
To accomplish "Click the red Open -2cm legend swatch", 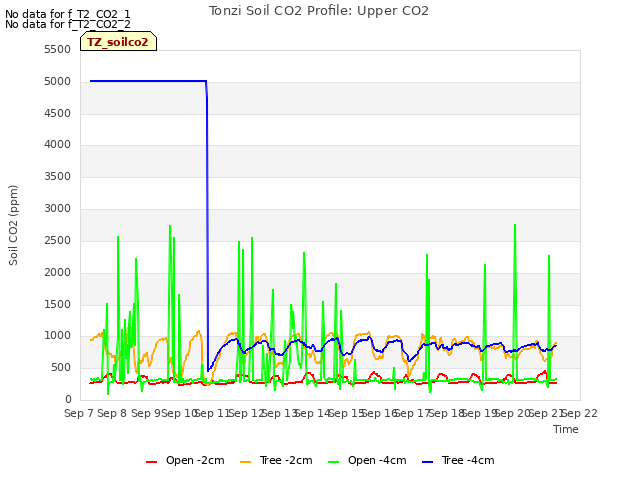I will [x=151, y=462].
